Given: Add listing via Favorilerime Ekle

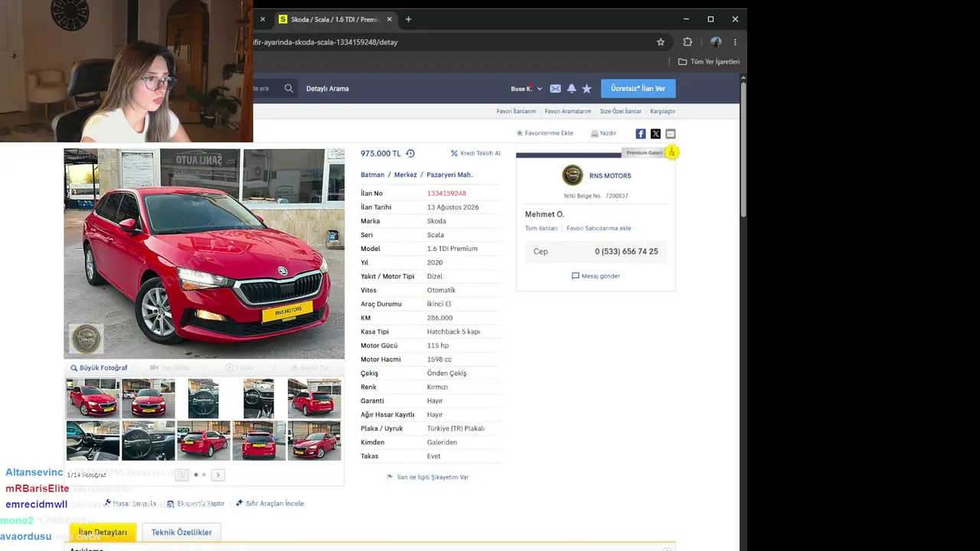Looking at the screenshot, I should 544,133.
